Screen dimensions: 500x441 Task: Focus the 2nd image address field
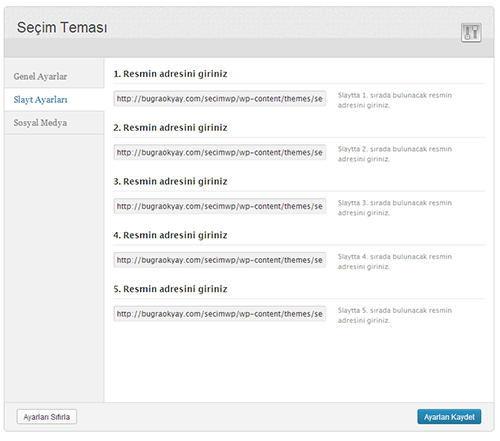220,152
